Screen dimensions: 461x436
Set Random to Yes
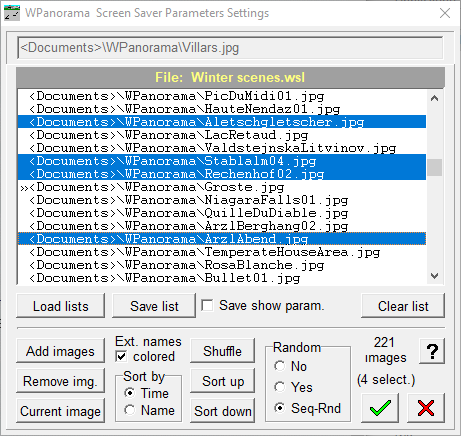pos(279,387)
